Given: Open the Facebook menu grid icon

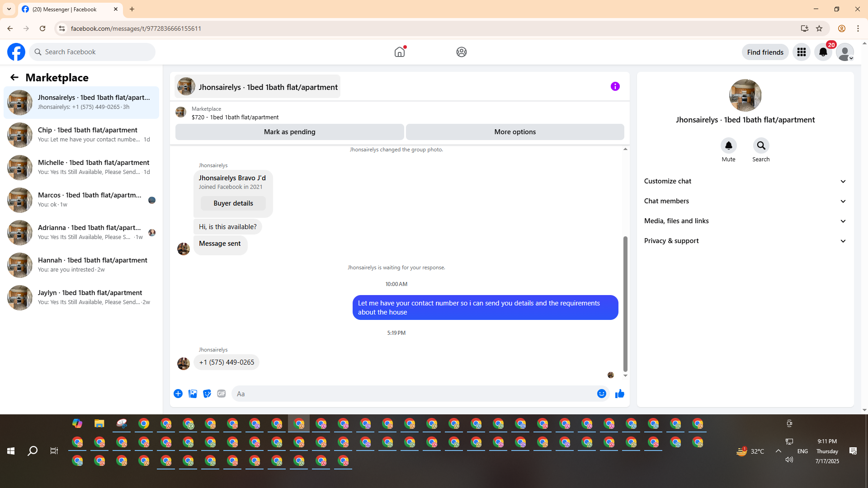Looking at the screenshot, I should 802,52.
